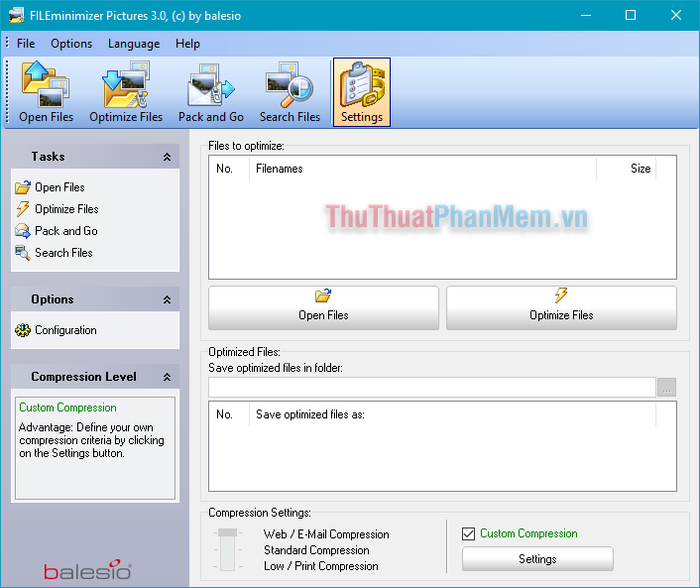
Task: Minimize the FILEminimizer window
Action: pos(586,16)
